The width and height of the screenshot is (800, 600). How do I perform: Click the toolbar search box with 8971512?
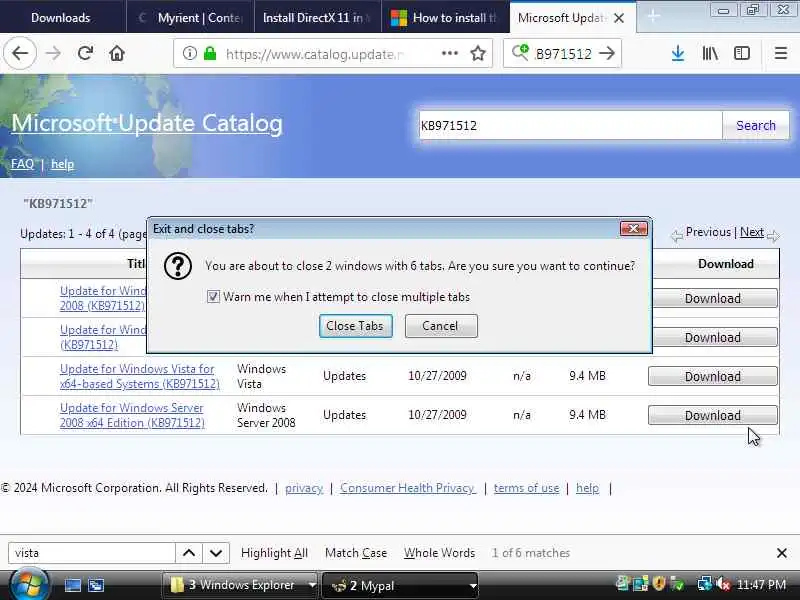tap(564, 54)
